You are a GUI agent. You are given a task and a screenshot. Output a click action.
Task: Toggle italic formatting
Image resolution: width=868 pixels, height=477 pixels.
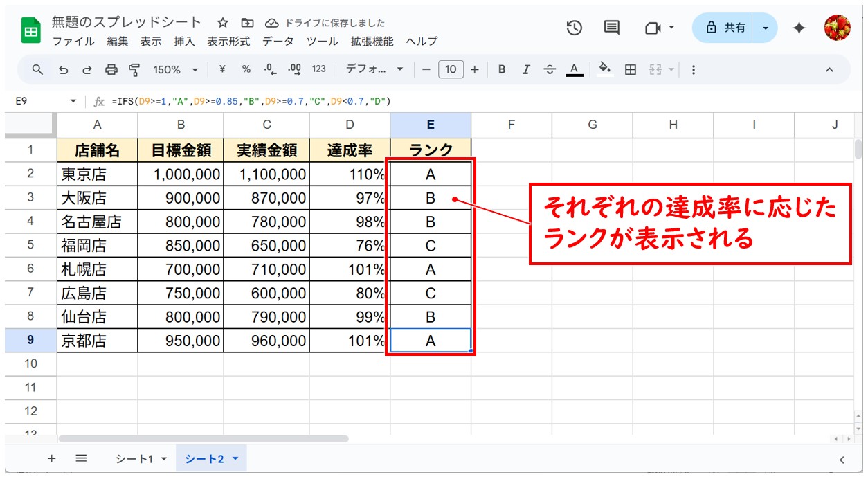[x=526, y=69]
